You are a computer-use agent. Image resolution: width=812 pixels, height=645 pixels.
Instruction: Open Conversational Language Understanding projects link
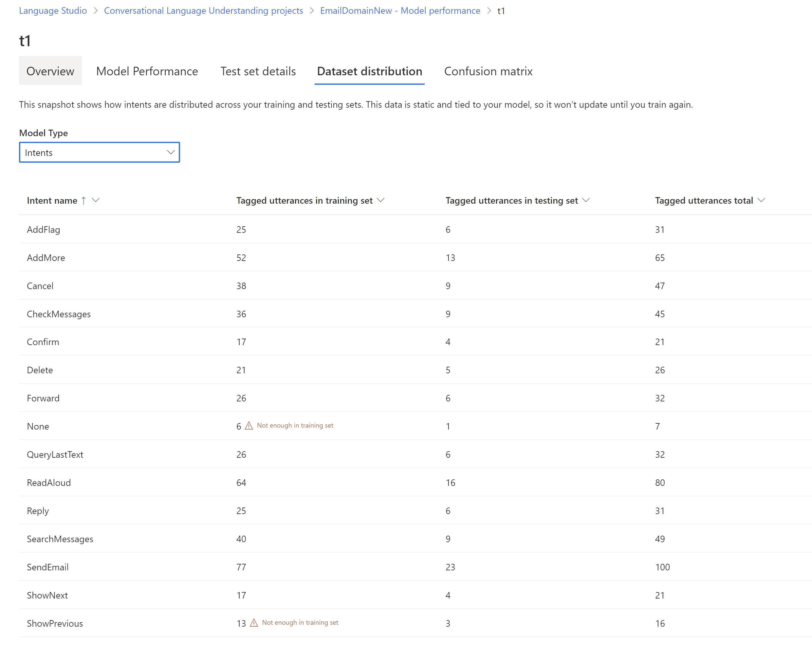[203, 10]
